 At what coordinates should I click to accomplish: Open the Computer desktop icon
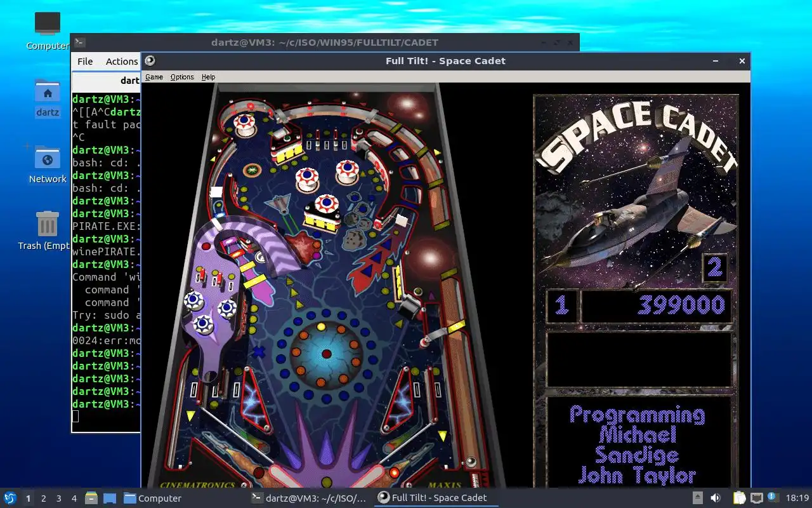[48, 29]
